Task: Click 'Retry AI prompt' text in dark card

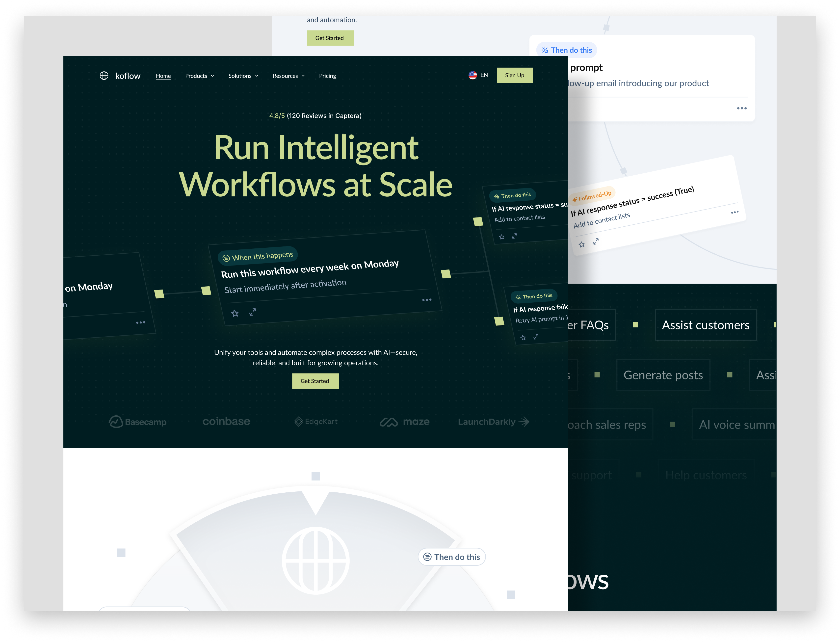Action: click(x=541, y=319)
